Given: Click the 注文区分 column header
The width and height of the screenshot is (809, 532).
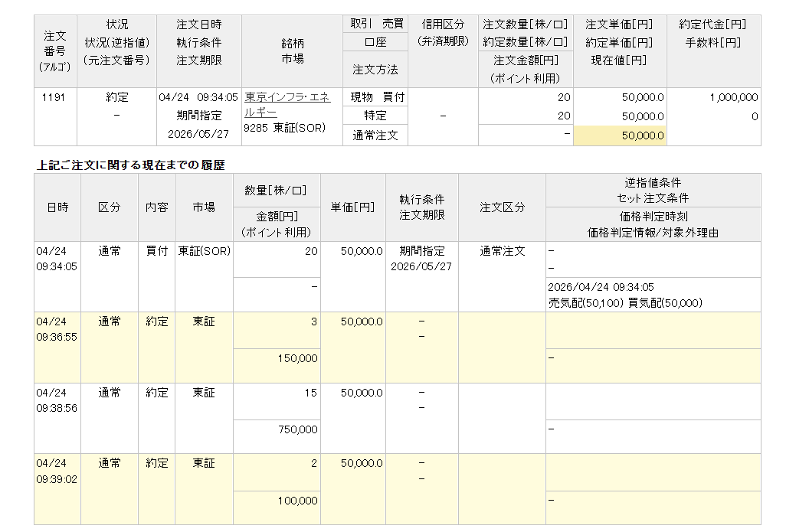Looking at the screenshot, I should click(x=502, y=207).
